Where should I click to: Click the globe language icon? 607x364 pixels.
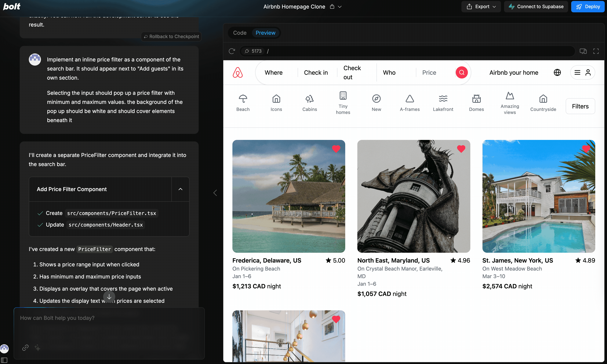(557, 72)
